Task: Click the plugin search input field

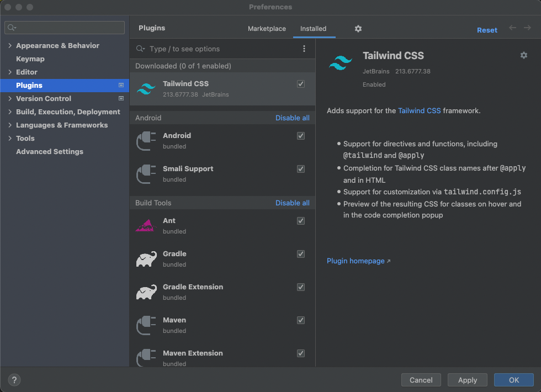Action: click(x=221, y=49)
